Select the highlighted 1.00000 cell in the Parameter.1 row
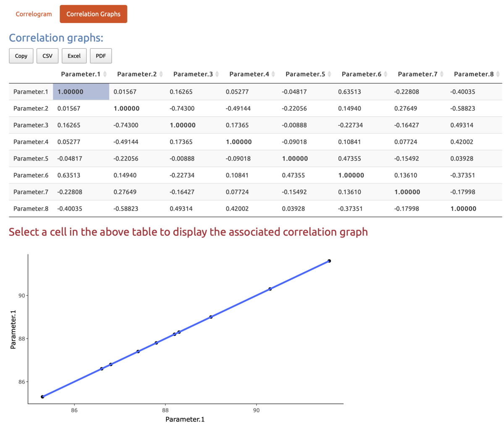Screen dimensions: 504x423 tap(81, 92)
